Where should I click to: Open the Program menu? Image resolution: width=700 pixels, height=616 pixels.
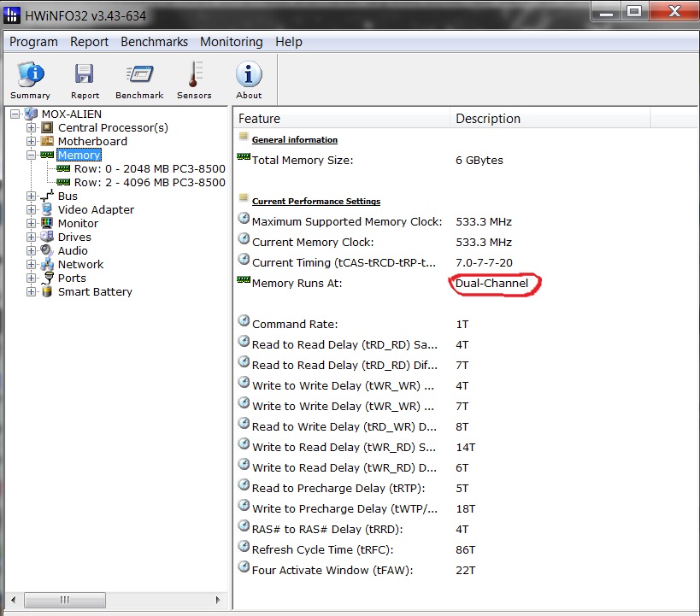tap(33, 42)
